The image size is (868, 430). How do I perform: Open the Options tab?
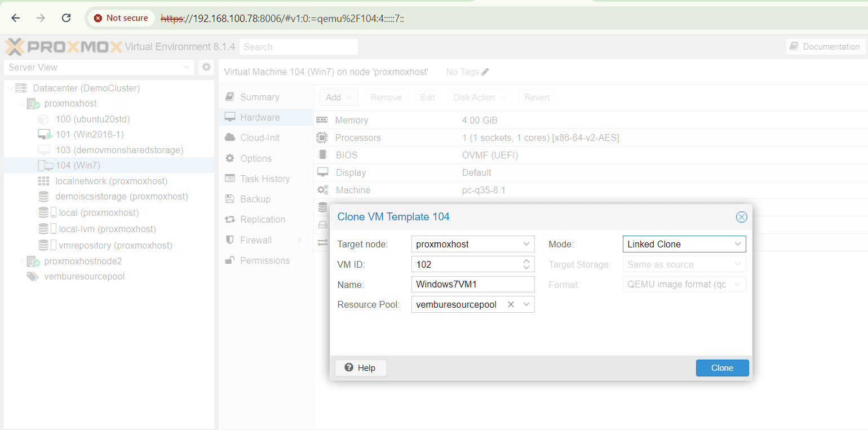coord(266,158)
